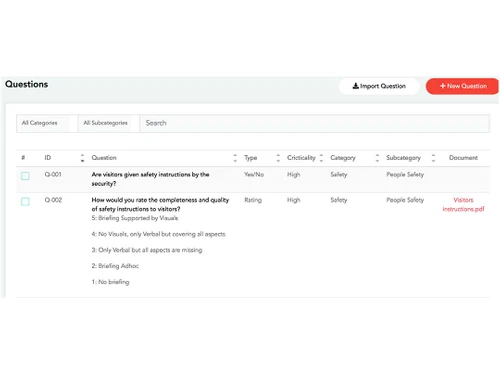
Task: Click the Questions page heading
Action: click(27, 84)
